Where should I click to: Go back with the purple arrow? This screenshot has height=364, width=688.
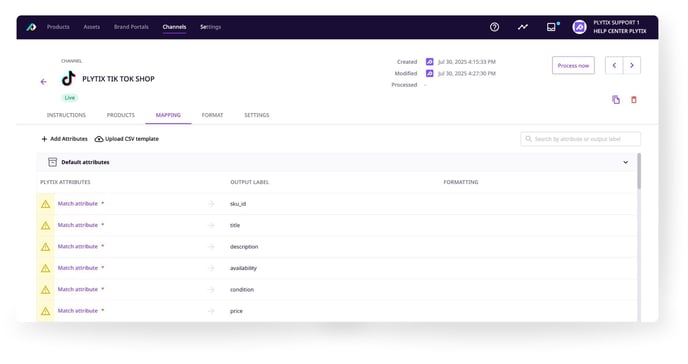coord(43,82)
